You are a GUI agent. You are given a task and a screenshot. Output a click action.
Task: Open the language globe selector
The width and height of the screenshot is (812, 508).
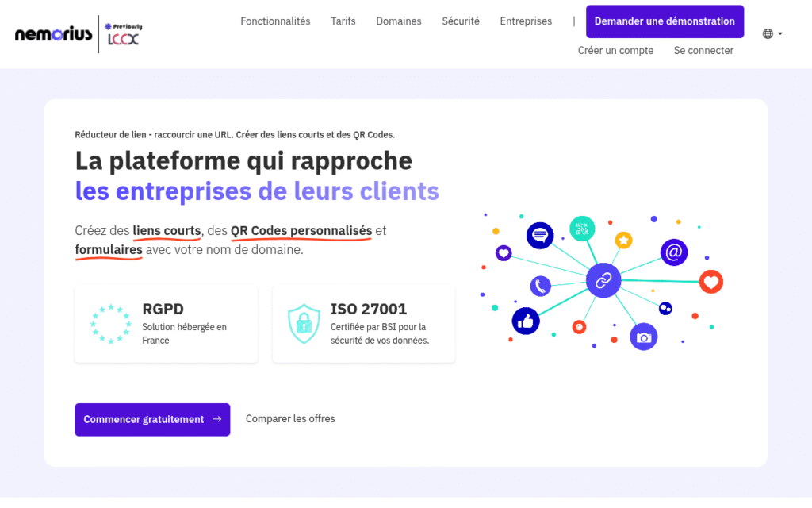coord(772,33)
